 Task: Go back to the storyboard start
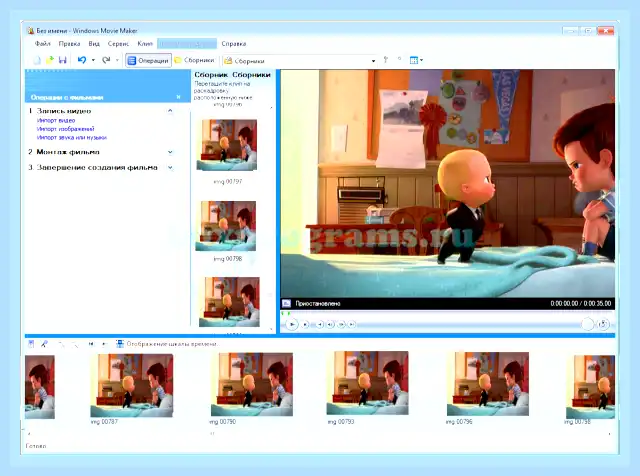(x=320, y=325)
